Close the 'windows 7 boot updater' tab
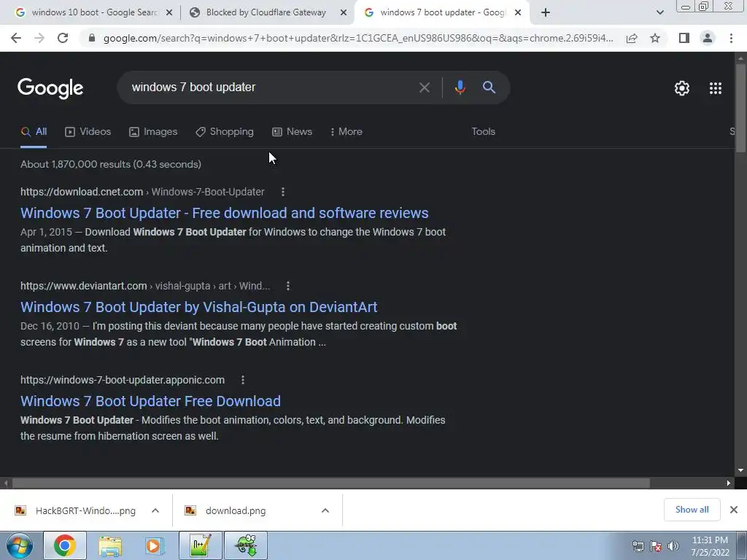 tap(518, 13)
